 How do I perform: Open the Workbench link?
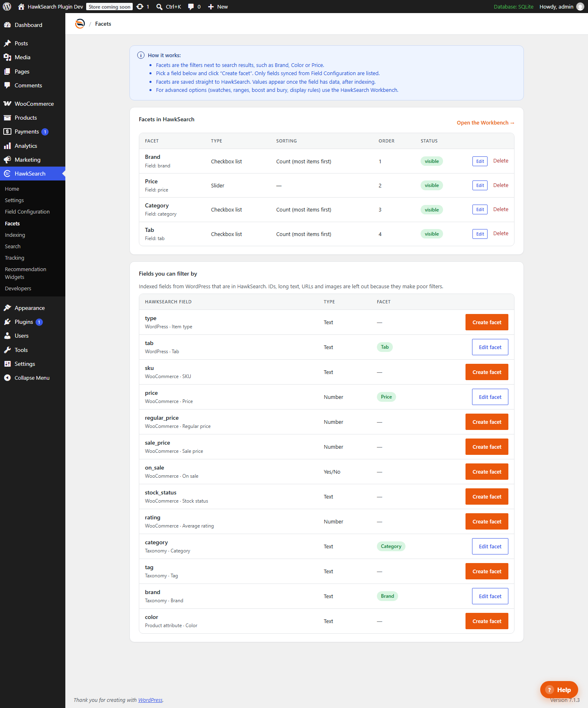[x=486, y=122]
